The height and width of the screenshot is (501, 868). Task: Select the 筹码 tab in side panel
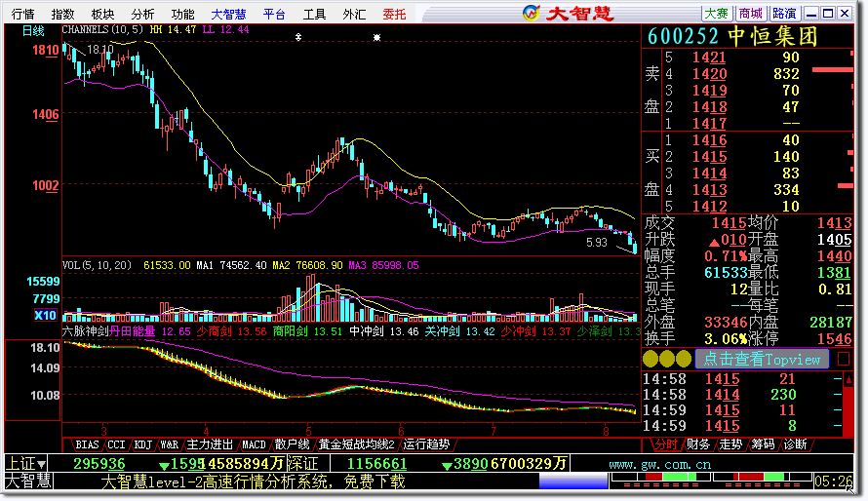coord(763,444)
